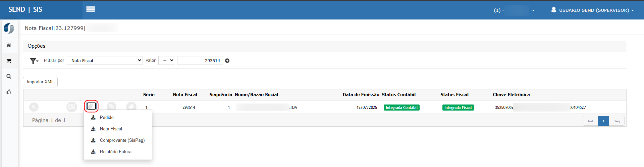Toggle the hamburger sidebar menu
The width and height of the screenshot is (644, 167).
(91, 9)
